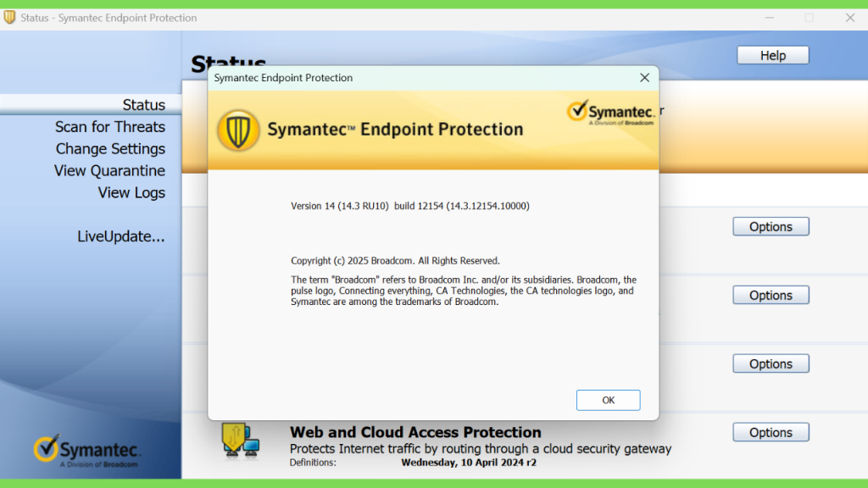Expand the first Options button
Image resolution: width=868 pixels, height=488 pixels.
point(771,227)
